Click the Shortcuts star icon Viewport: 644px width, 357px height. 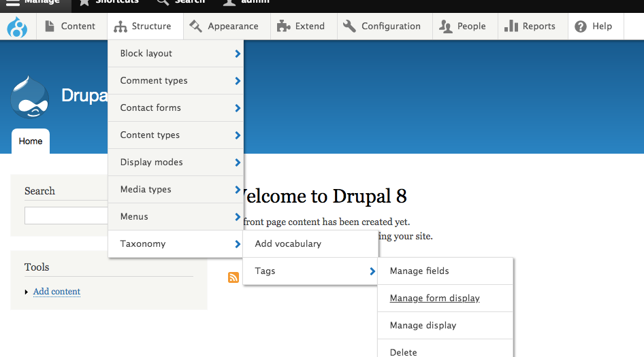coord(84,2)
